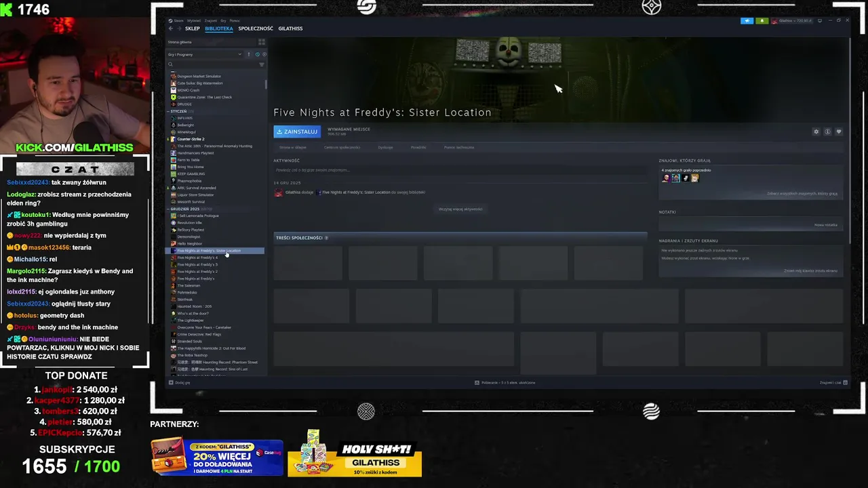The width and height of the screenshot is (868, 488).
Task: Click Wczytaj więcej aktywności button
Action: (460, 209)
